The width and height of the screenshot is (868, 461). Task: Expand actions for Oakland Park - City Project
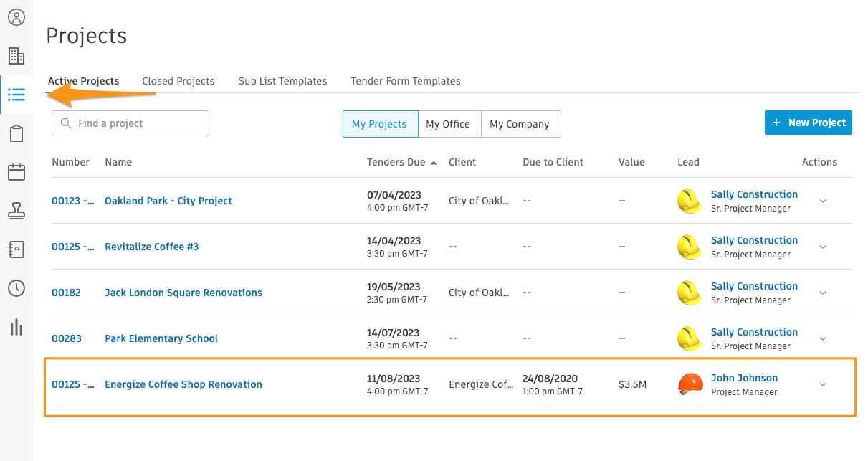pos(823,201)
